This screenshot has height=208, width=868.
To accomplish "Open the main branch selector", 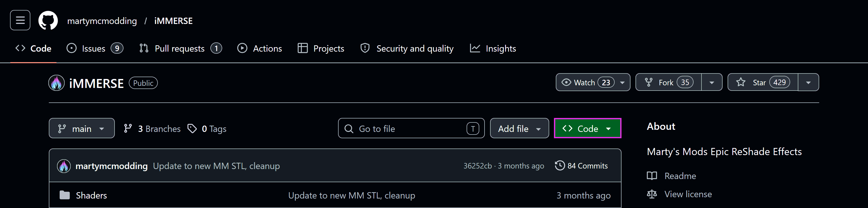I will (82, 128).
